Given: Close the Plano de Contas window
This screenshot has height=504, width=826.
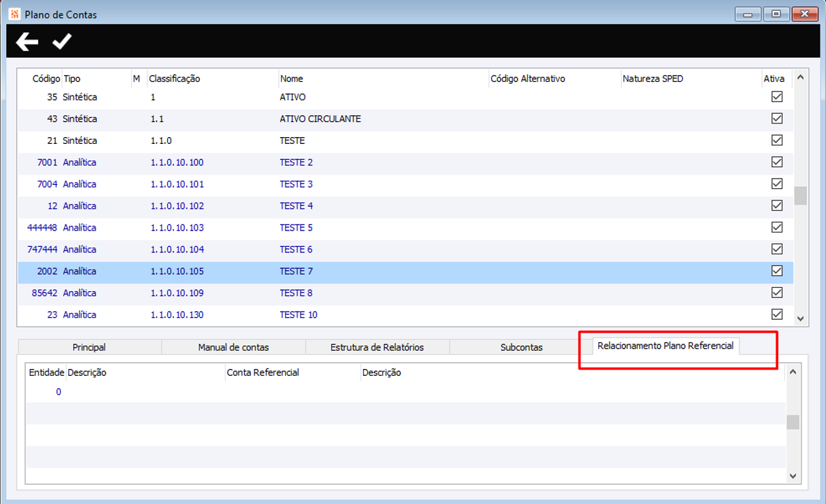Looking at the screenshot, I should coord(804,14).
